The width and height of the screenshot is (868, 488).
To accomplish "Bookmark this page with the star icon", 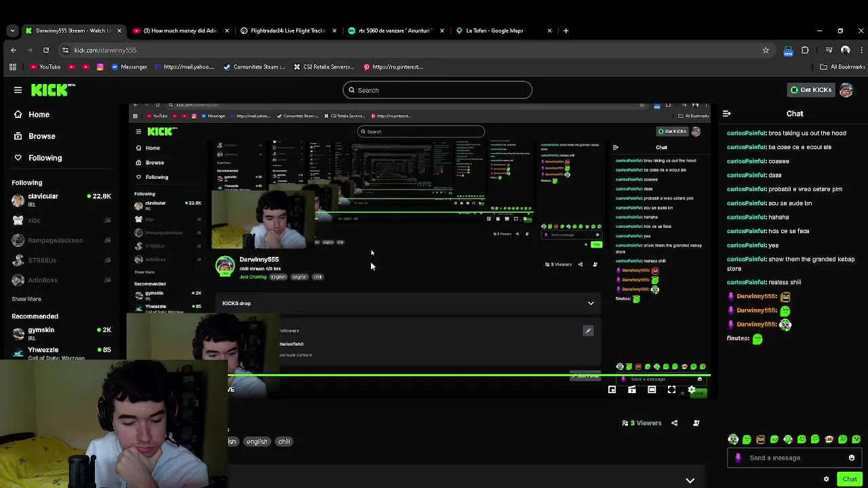I will coord(766,50).
